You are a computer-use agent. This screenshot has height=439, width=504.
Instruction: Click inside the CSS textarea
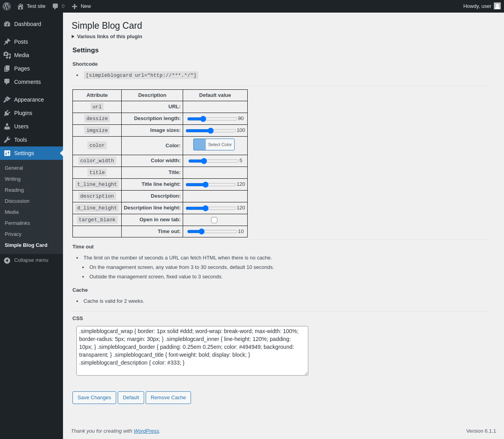192,351
